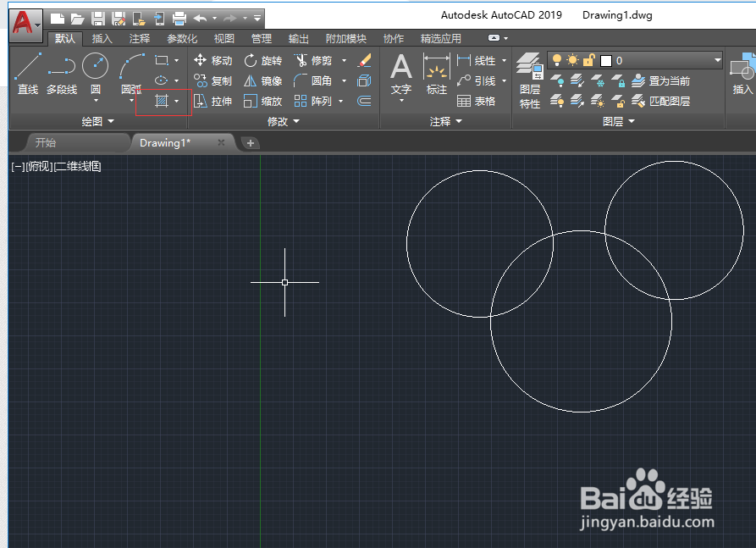Viewport: 756px width, 548px height.
Task: Expand the Annotation (注释) panel
Action: tap(446, 122)
